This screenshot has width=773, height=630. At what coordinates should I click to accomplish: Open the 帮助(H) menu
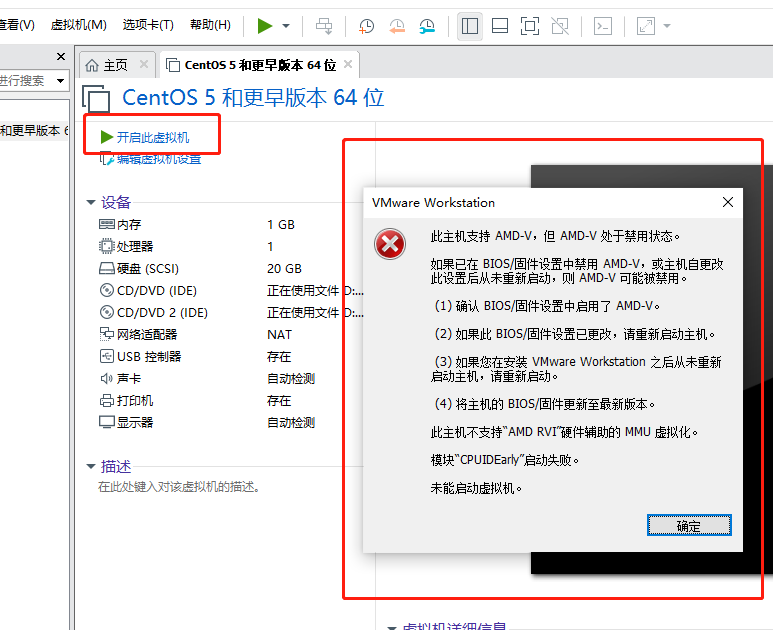pos(211,25)
